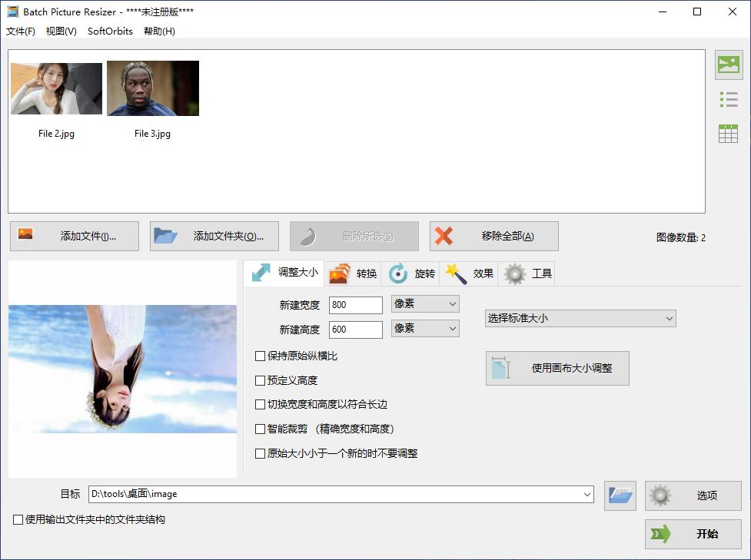Open the 视图 menu

click(59, 31)
